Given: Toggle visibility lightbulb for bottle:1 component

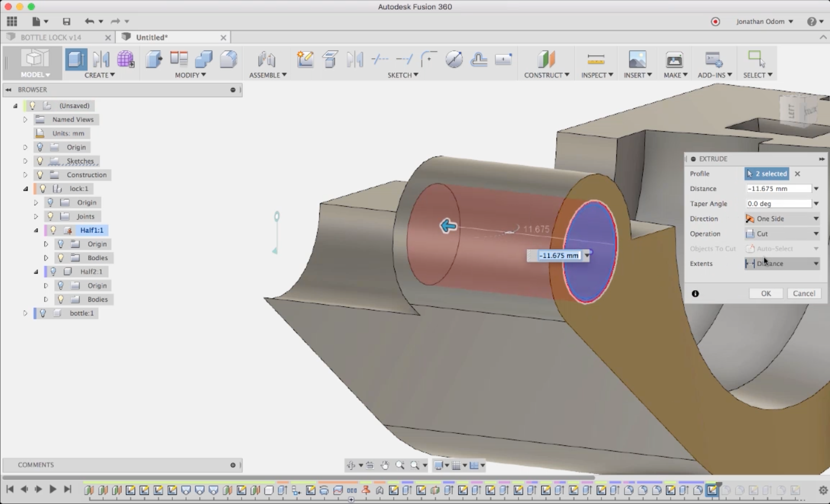Looking at the screenshot, I should point(43,313).
